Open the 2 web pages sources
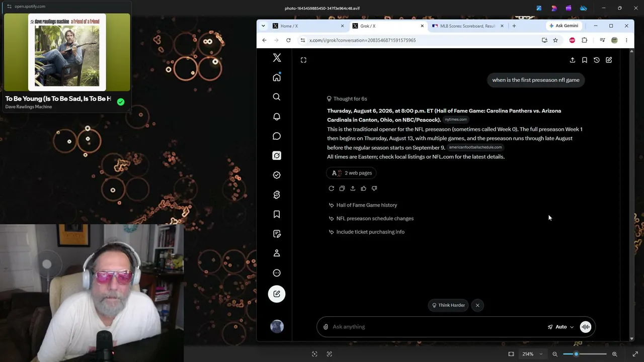The width and height of the screenshot is (644, 362). coord(352,173)
